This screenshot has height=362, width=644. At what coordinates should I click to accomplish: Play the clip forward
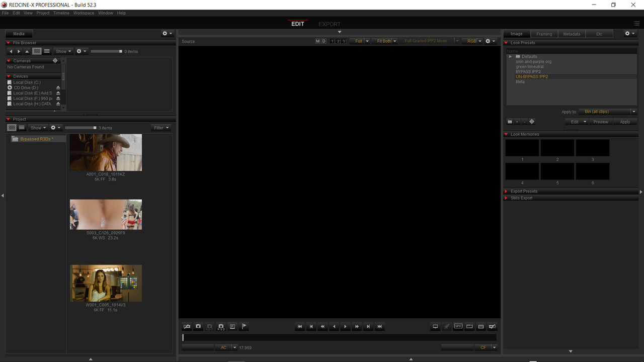click(345, 326)
